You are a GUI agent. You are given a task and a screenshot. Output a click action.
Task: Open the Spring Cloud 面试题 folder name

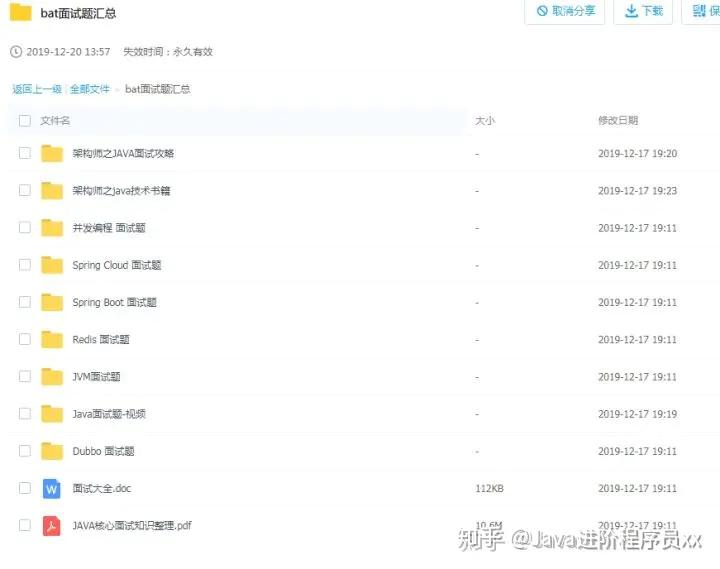click(x=117, y=265)
